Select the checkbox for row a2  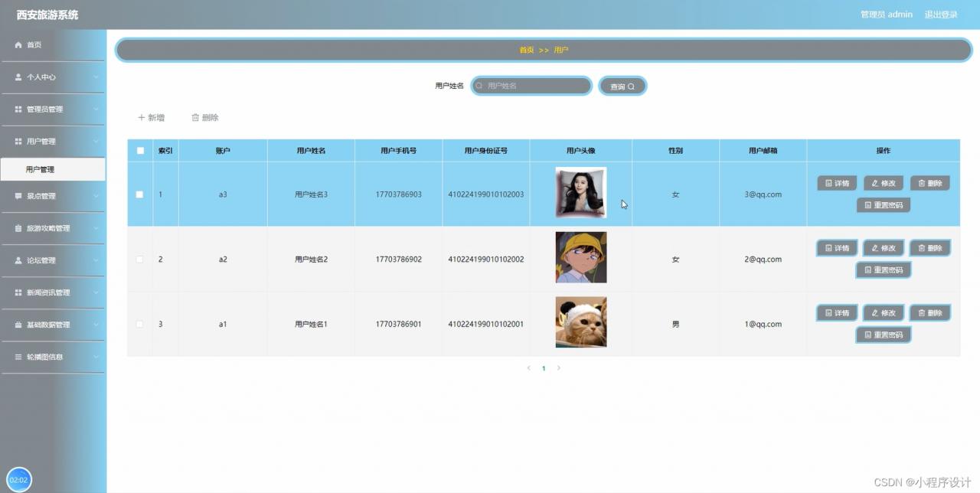[x=139, y=260]
